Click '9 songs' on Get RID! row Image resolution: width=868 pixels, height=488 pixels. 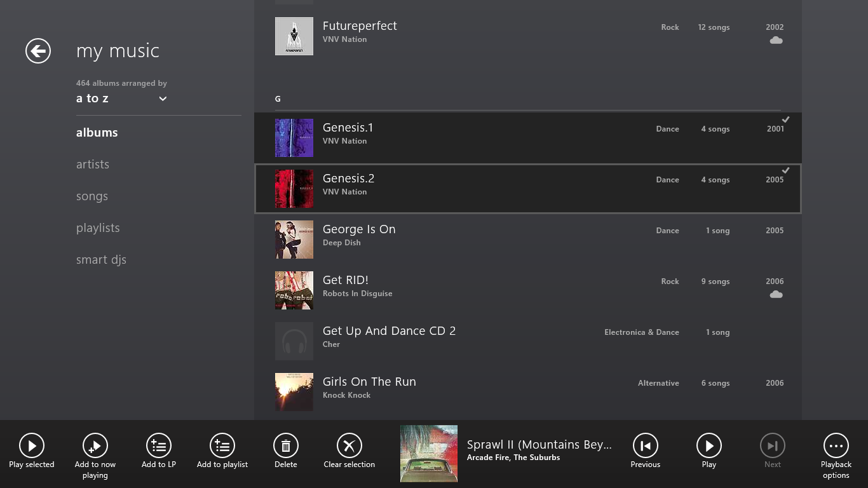(x=715, y=281)
